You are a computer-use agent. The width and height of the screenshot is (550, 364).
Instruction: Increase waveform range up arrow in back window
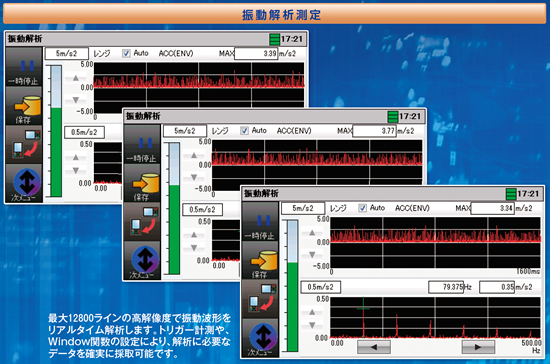(x=75, y=78)
